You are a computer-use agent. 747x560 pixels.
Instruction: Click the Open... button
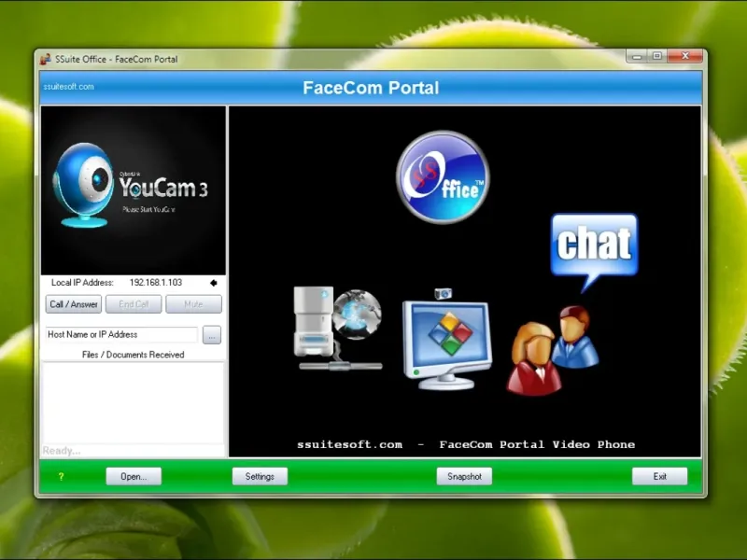[x=134, y=476]
